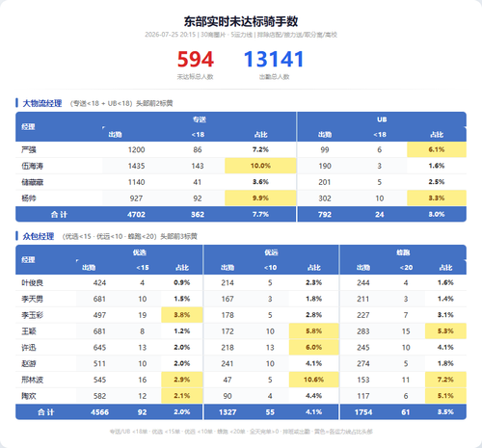Click the highlighted 2.9% cell

[182, 380]
